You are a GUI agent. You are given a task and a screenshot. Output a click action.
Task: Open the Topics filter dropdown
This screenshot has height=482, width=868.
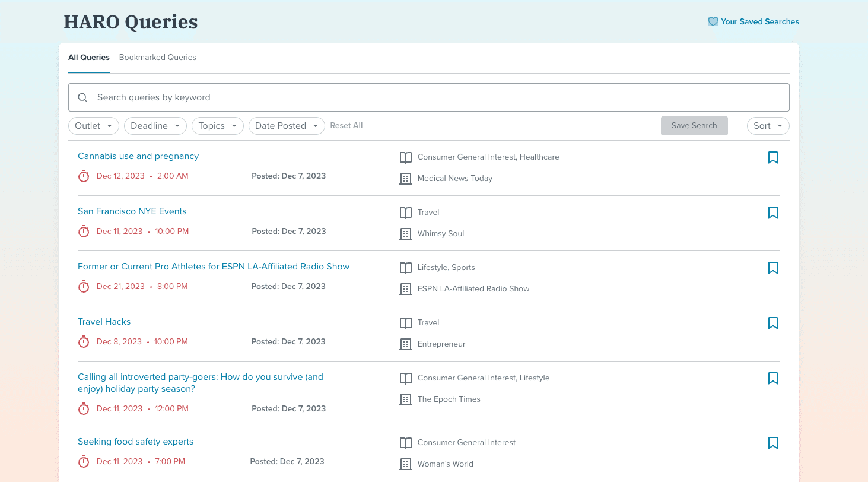[217, 126]
